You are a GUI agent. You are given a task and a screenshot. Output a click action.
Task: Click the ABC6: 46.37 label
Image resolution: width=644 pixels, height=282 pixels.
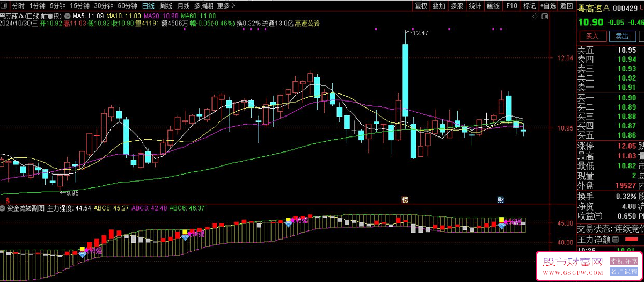coord(187,208)
